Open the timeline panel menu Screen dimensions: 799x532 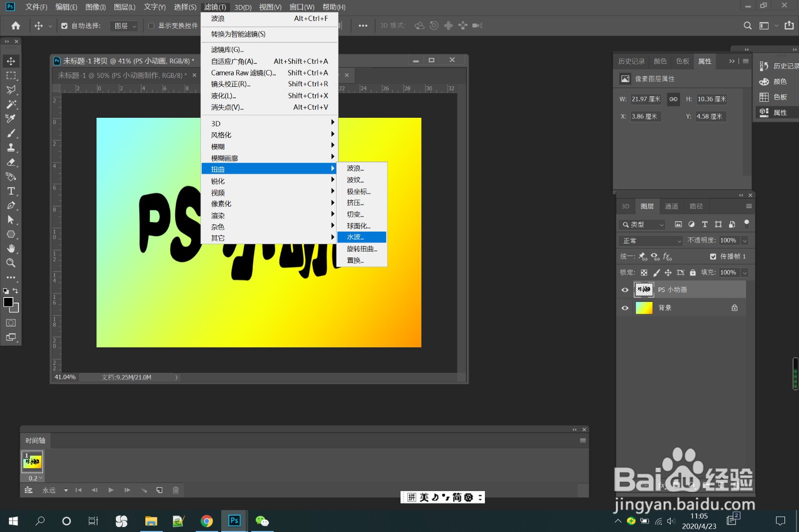pyautogui.click(x=583, y=440)
